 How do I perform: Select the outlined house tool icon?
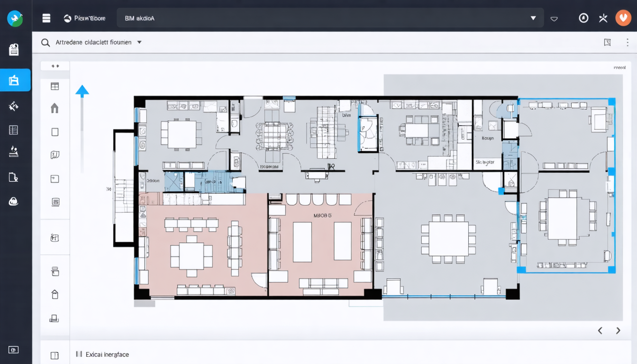(x=55, y=294)
